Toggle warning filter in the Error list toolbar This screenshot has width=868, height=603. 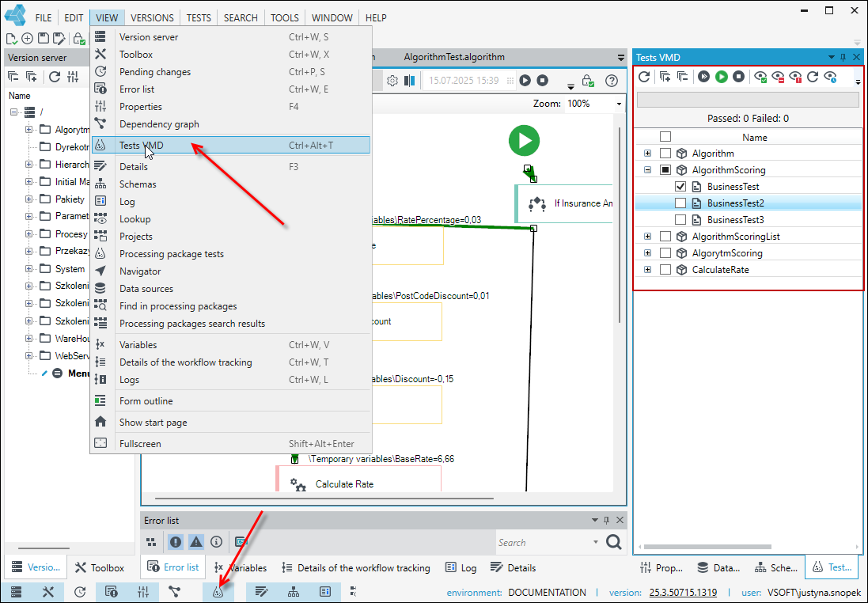[x=196, y=542]
